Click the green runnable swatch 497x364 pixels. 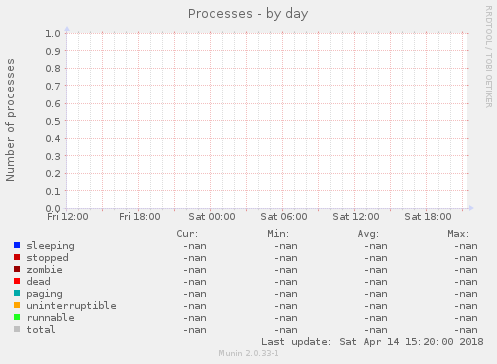pyautogui.click(x=17, y=317)
